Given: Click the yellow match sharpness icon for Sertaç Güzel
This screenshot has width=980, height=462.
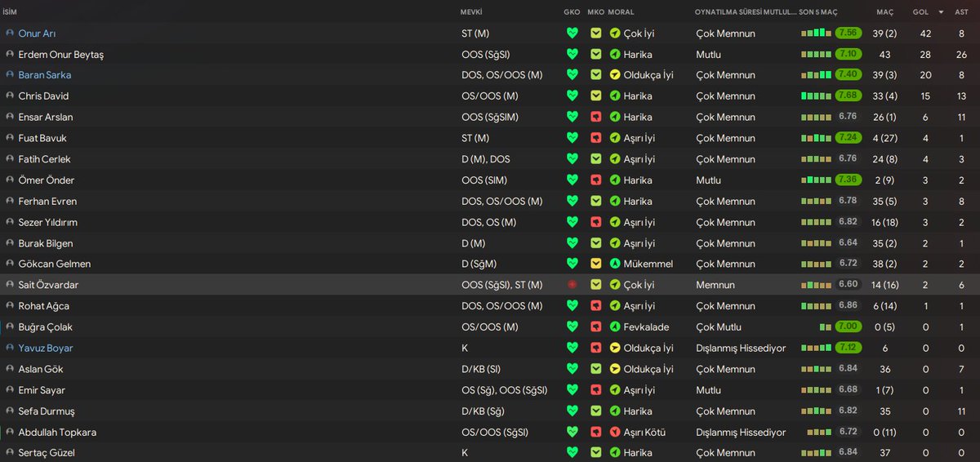Looking at the screenshot, I should tap(596, 453).
